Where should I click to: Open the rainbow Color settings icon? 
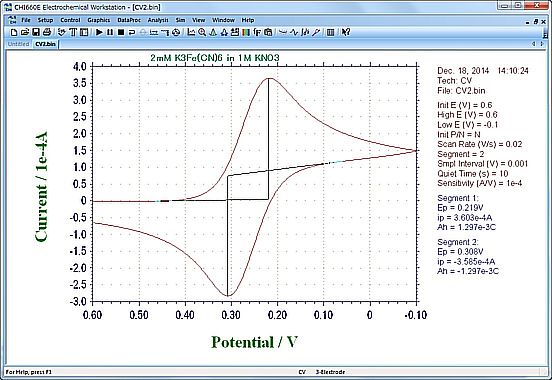(x=246, y=32)
